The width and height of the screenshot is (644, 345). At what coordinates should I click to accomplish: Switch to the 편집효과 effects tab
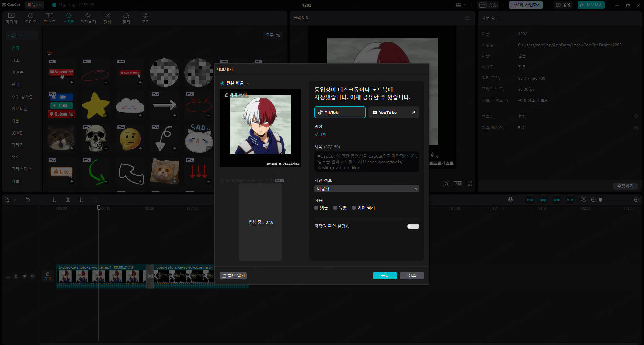[x=88, y=18]
